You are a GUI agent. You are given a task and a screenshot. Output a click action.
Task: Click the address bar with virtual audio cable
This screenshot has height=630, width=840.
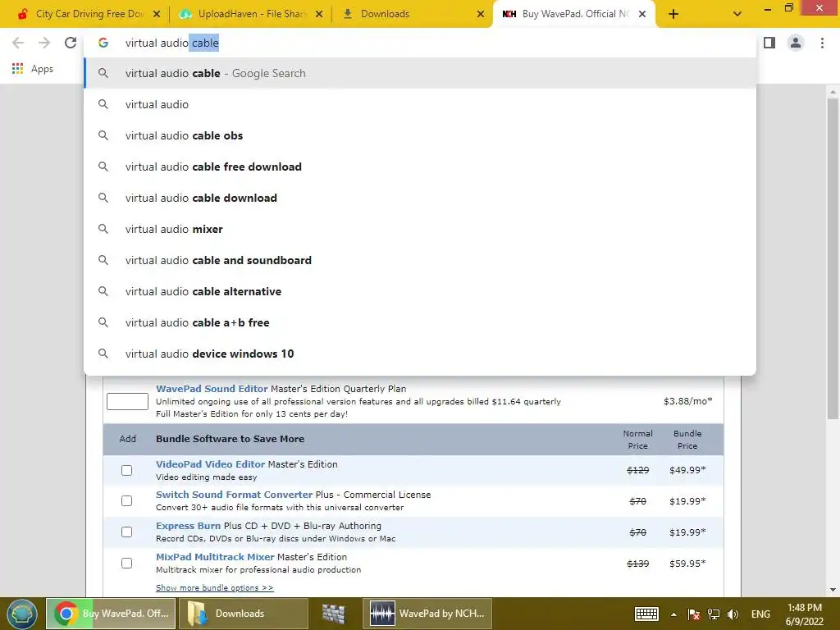point(420,43)
